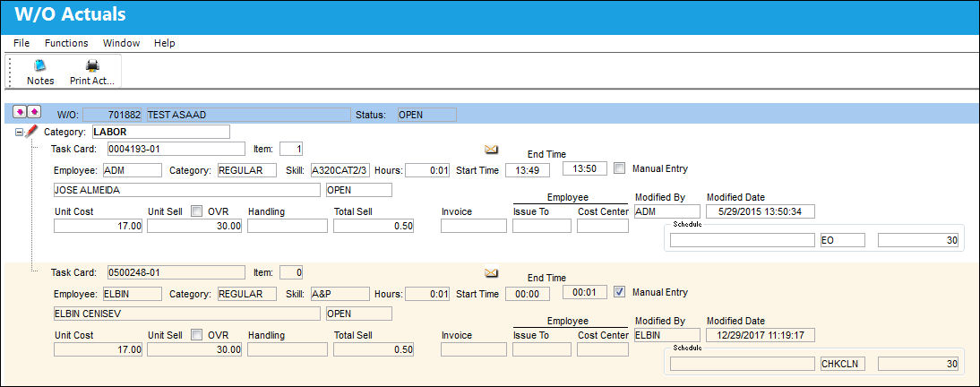Image resolution: width=980 pixels, height=387 pixels.
Task: Open envelope icon for task card 0004193-01
Action: (x=491, y=149)
